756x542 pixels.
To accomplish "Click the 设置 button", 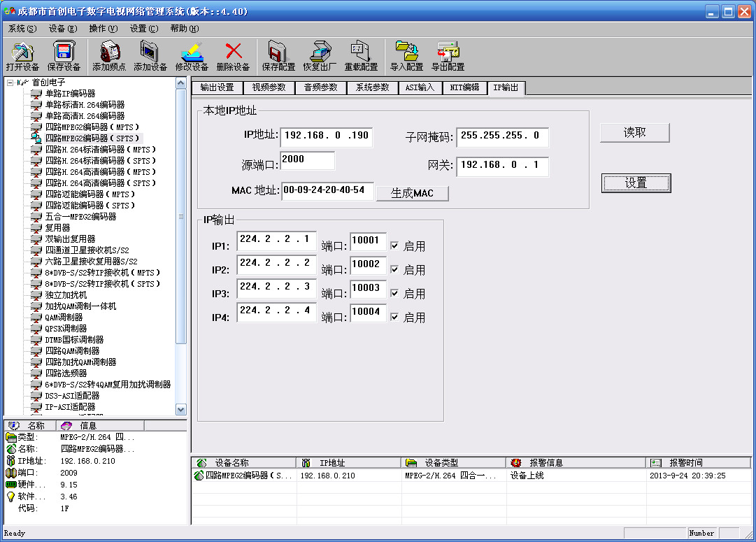I will tap(636, 183).
